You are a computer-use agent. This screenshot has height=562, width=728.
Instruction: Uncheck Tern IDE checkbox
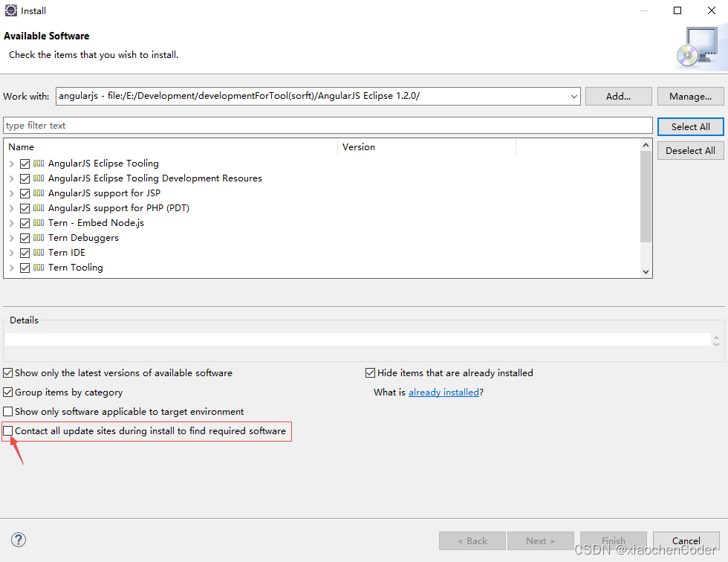pyautogui.click(x=25, y=253)
